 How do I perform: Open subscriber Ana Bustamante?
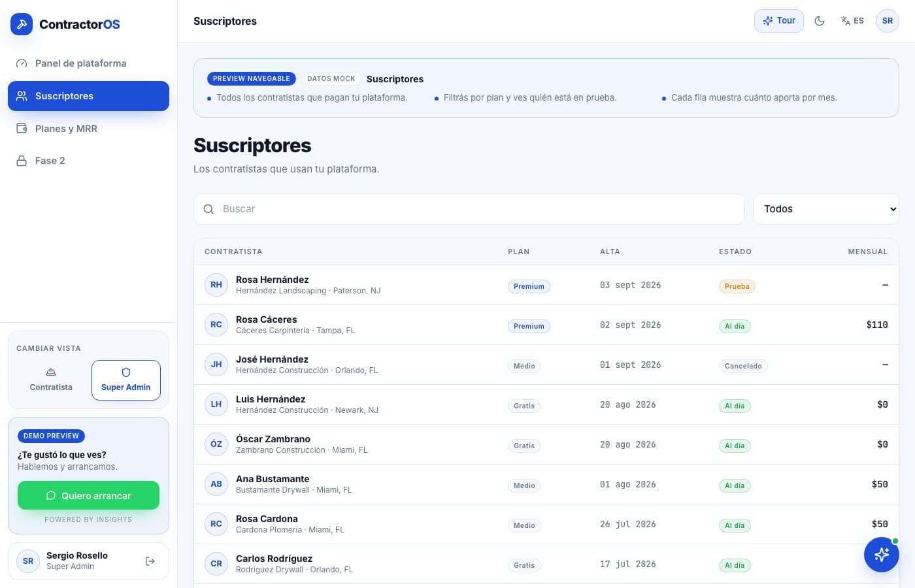tap(546, 484)
